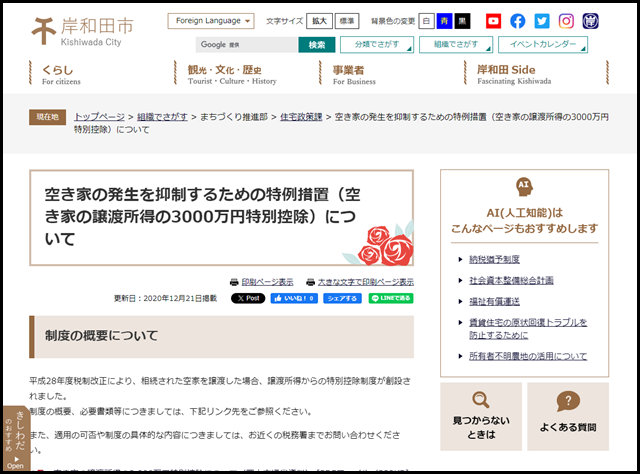
Task: Reset text size with 標準 button
Action: (x=347, y=21)
